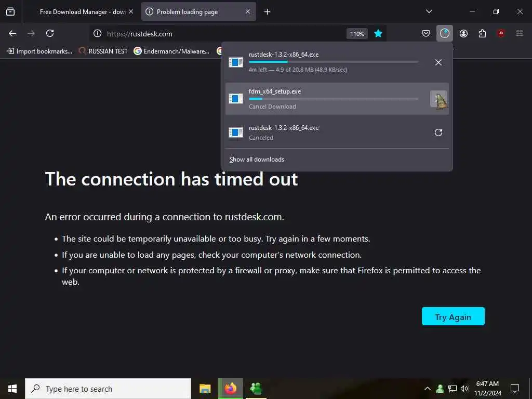Click the fdm_x64_setup.exe progress bar
This screenshot has height=399, width=532.
(x=334, y=99)
